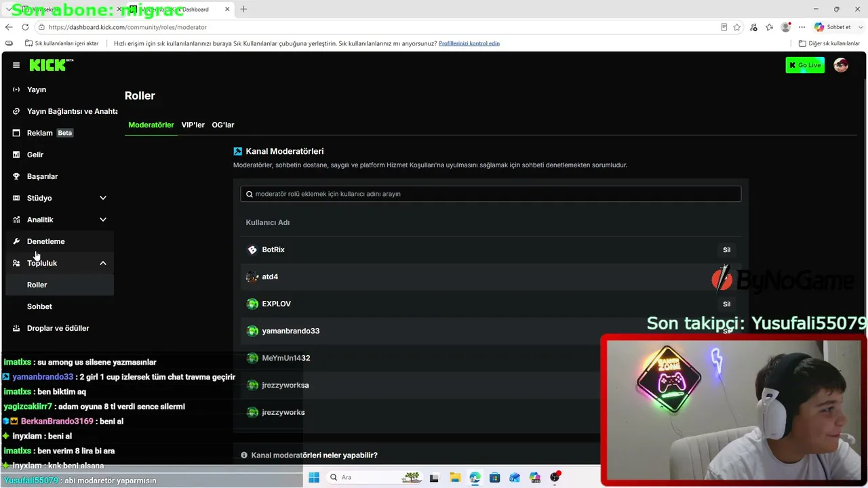Collapse the Topluluk section chevron
The image size is (868, 488).
pyautogui.click(x=103, y=263)
